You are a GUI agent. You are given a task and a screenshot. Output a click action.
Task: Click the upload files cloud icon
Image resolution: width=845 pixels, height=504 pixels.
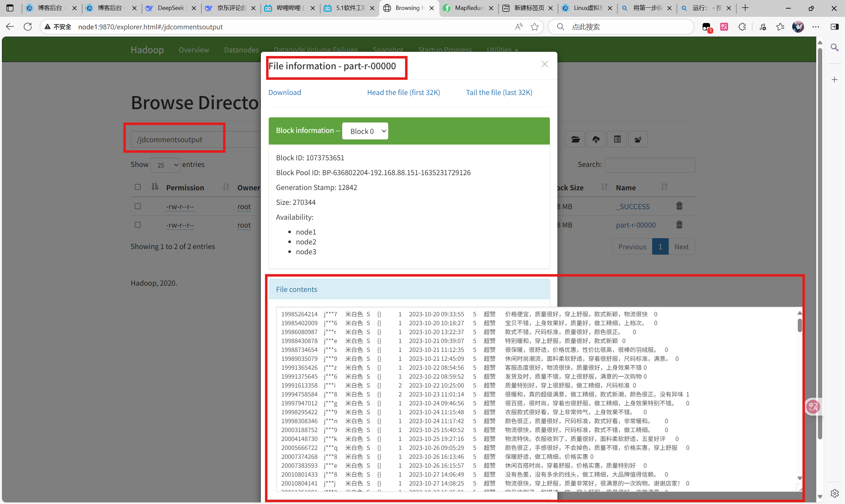[596, 139]
